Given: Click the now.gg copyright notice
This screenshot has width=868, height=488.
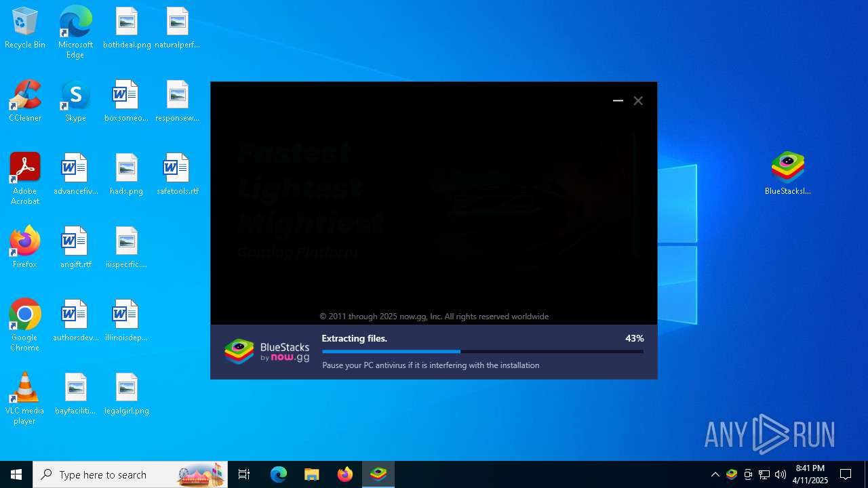Looking at the screenshot, I should (x=434, y=317).
